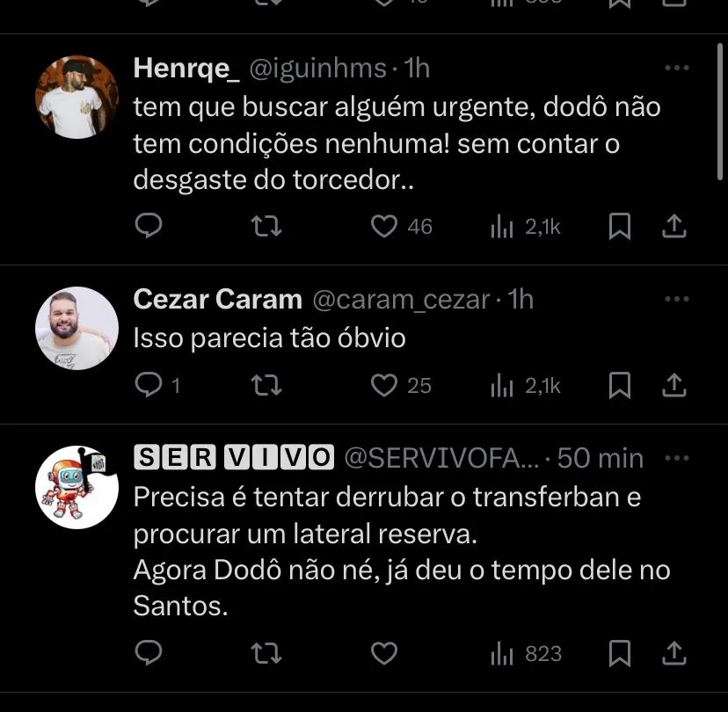This screenshot has width=728, height=712.
Task: Repost Cezar Caram's tweet
Action: 266,385
